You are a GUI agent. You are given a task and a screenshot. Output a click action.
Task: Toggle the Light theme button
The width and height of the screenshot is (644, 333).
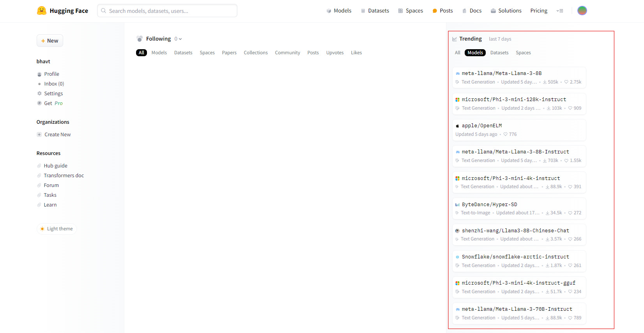tap(57, 229)
